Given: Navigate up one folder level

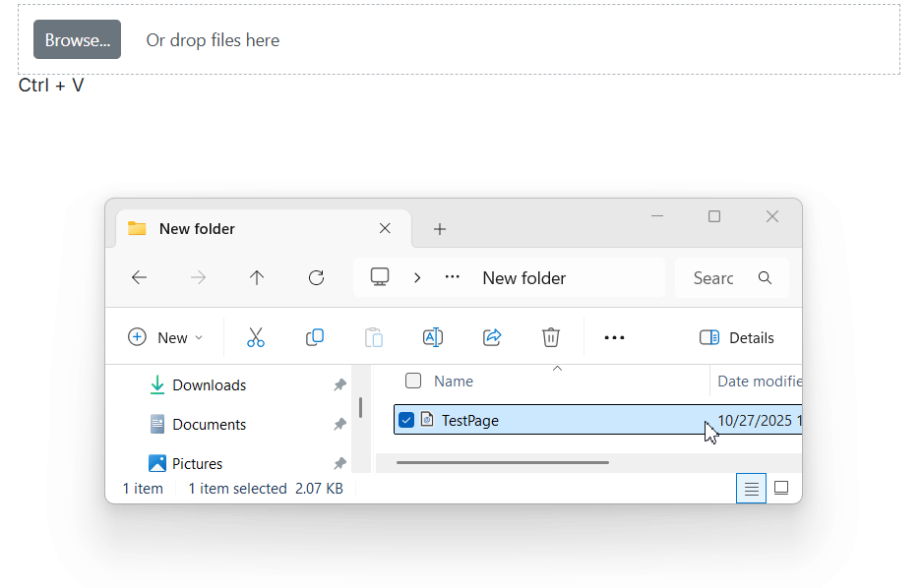Looking at the screenshot, I should point(257,277).
